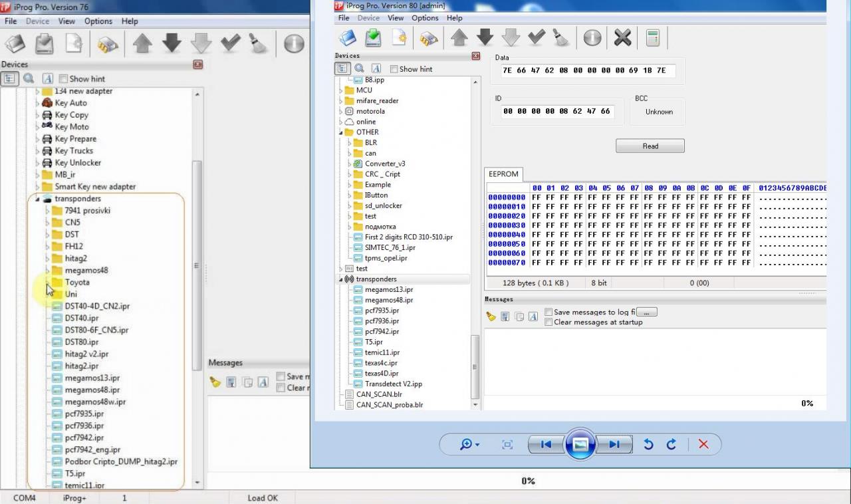Click Read up-arrow in Version 76 toolbar
The image size is (851, 504).
point(142,44)
